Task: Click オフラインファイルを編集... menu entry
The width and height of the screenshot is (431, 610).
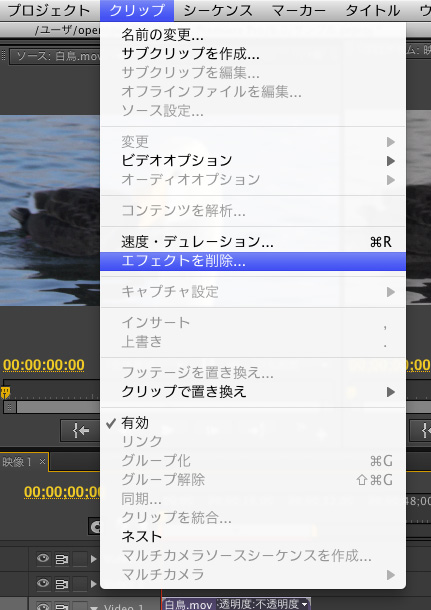Action: [253, 92]
